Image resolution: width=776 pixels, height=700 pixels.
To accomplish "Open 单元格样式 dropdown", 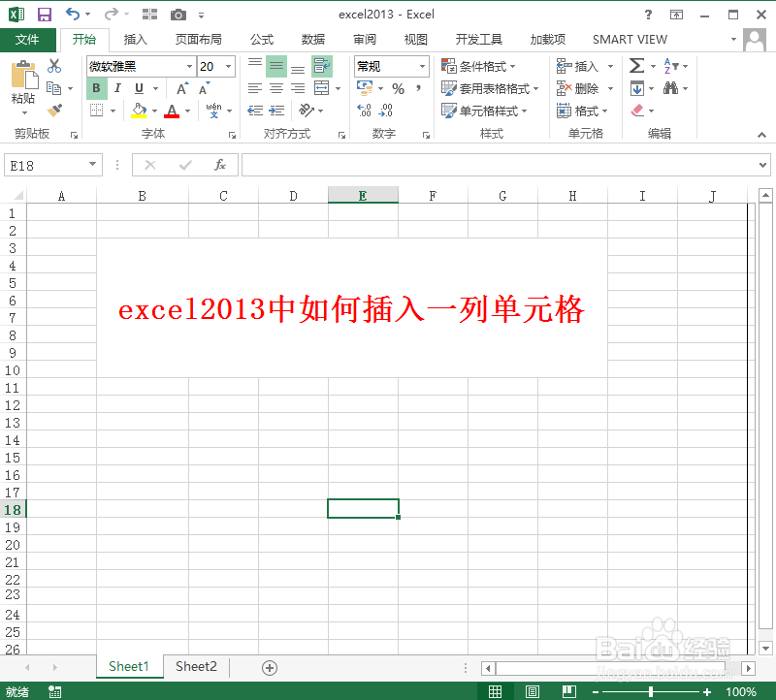I will 484,111.
